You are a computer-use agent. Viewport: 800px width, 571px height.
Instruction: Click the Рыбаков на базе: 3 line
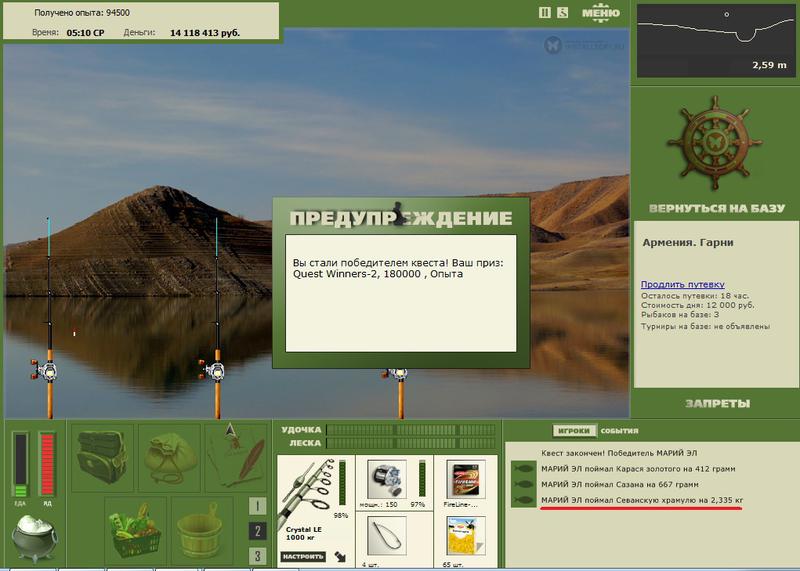click(x=680, y=315)
